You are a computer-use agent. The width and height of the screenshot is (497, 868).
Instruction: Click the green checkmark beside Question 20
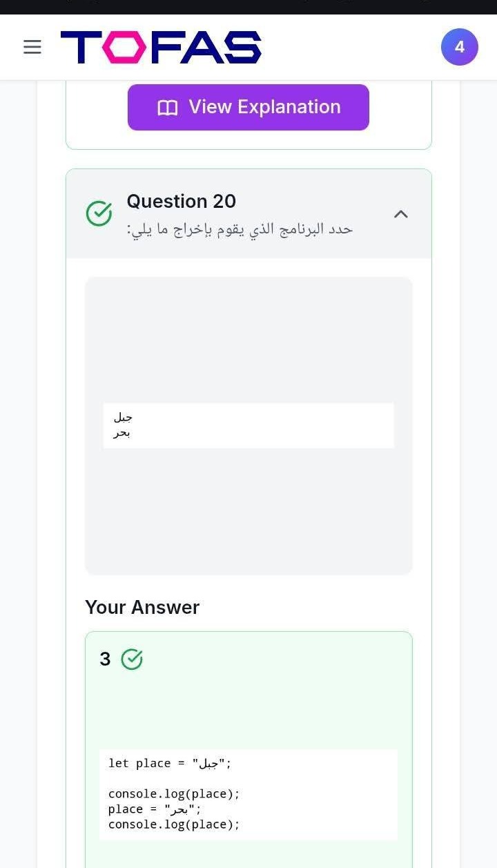99,213
